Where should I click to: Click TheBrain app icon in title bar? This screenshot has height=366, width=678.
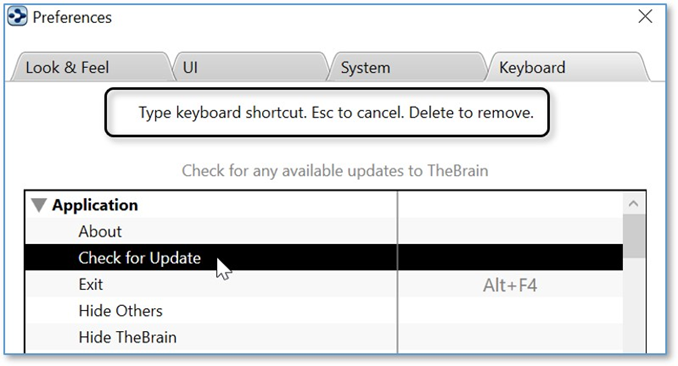coord(17,17)
